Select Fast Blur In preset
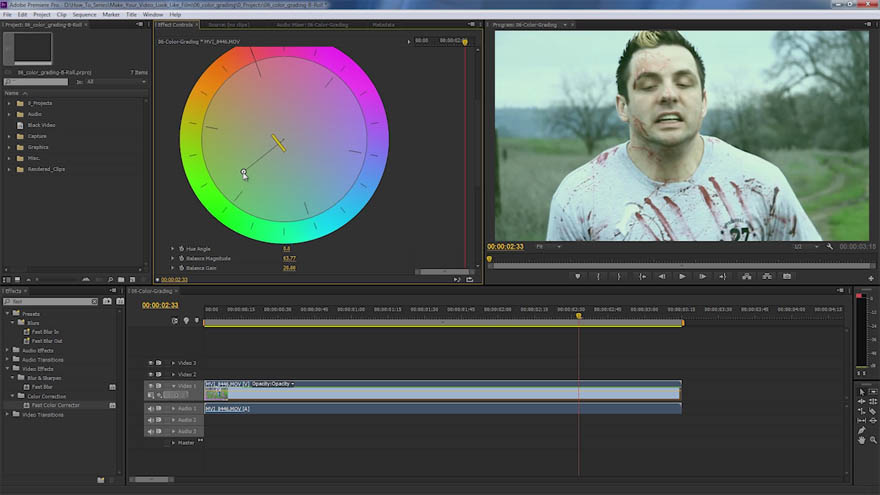Screen dimensions: 880x495 45,332
